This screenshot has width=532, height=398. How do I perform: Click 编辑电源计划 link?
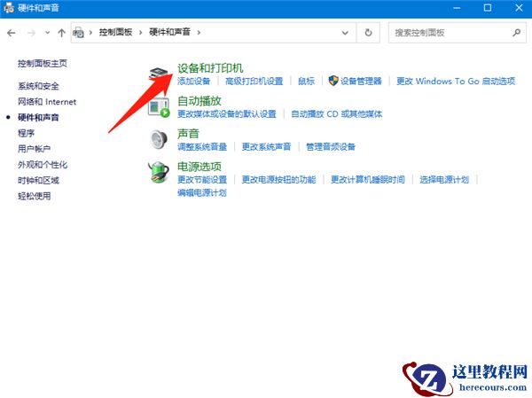[202, 192]
